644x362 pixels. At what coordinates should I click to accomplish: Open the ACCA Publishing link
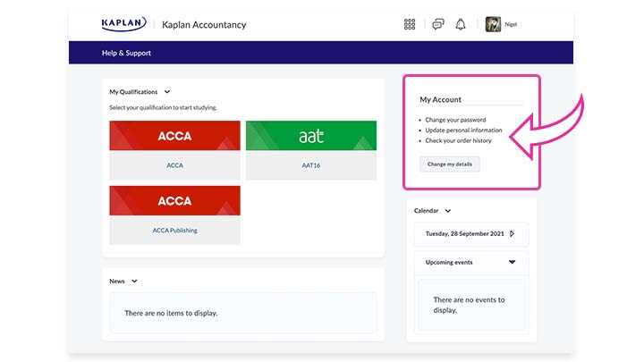click(x=174, y=231)
